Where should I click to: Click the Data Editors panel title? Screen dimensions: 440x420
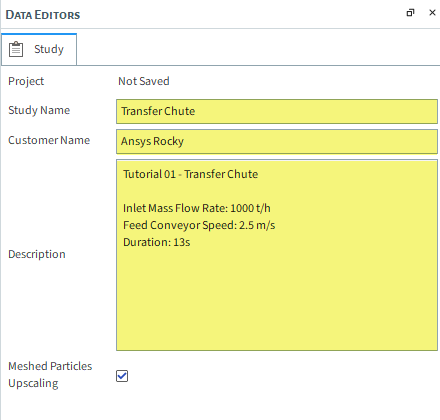tap(43, 15)
